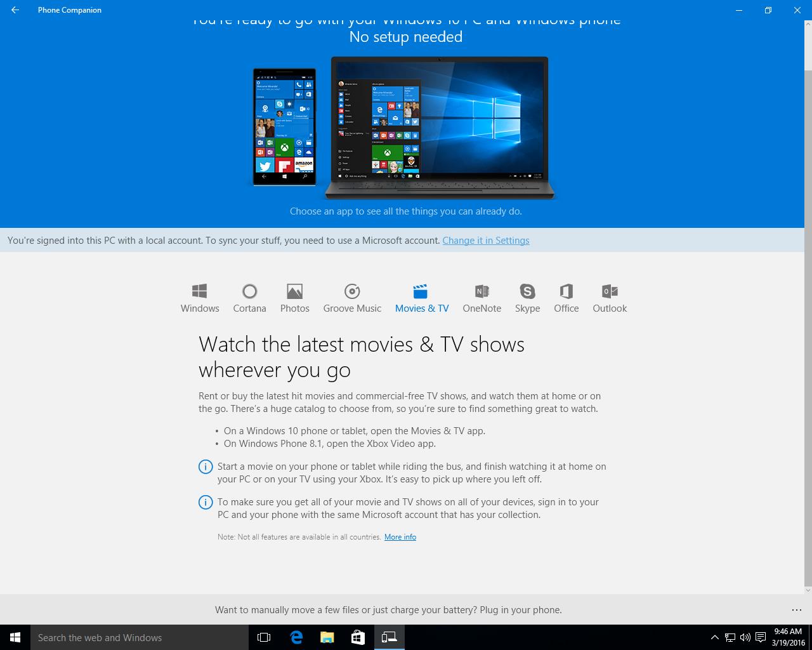Launch Microsoft Edge from taskbar

(x=296, y=637)
